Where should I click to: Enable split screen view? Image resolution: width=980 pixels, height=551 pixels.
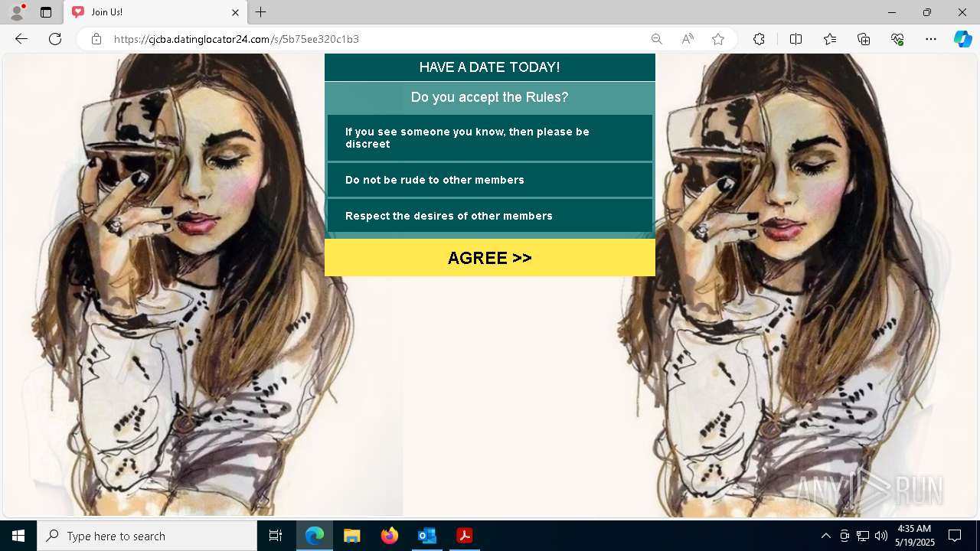coord(795,39)
